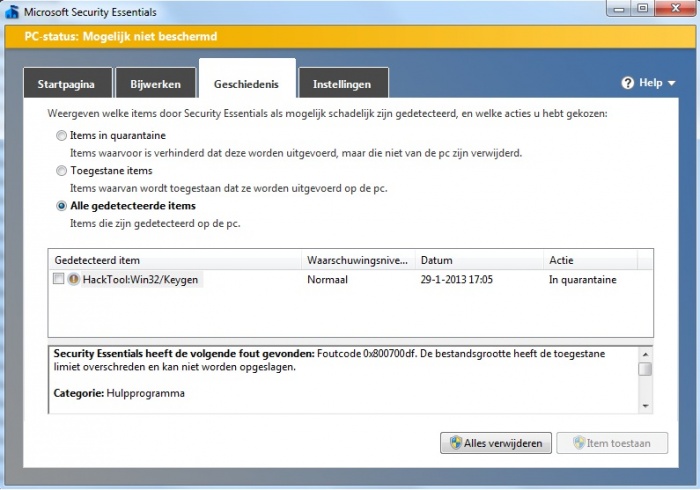This screenshot has height=490, width=700.
Task: Open the Bijwerken tab
Action: (155, 83)
